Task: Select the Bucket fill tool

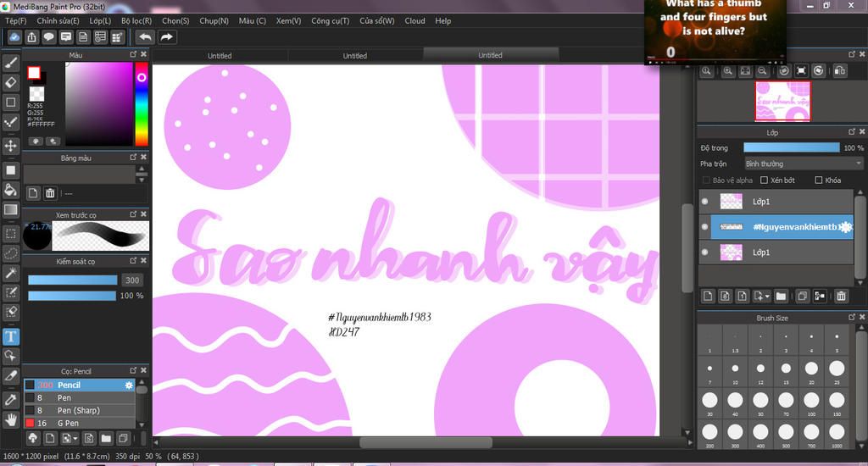Action: click(x=10, y=190)
